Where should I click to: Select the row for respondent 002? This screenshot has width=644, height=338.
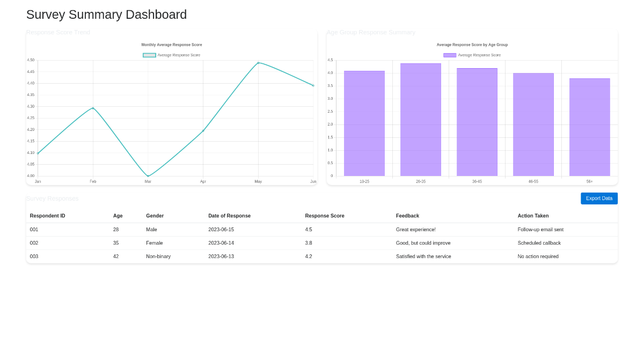[x=215, y=243]
